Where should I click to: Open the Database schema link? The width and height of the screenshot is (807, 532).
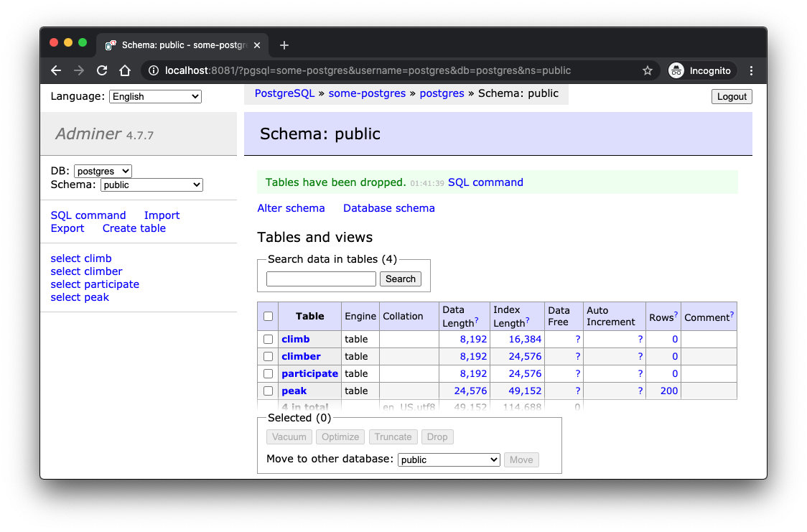click(388, 208)
